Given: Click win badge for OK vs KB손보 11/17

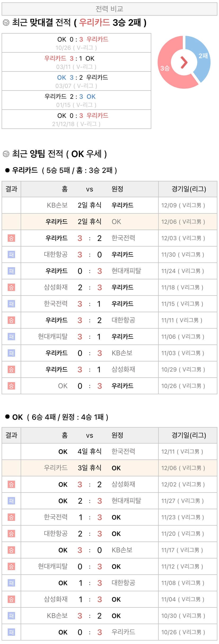Looking at the screenshot, I should click(x=11, y=550).
